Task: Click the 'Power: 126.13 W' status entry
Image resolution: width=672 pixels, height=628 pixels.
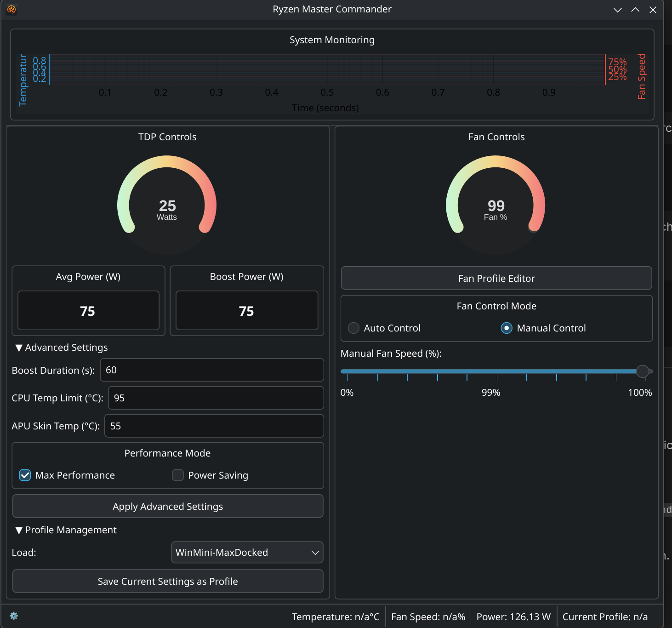Action: click(513, 617)
